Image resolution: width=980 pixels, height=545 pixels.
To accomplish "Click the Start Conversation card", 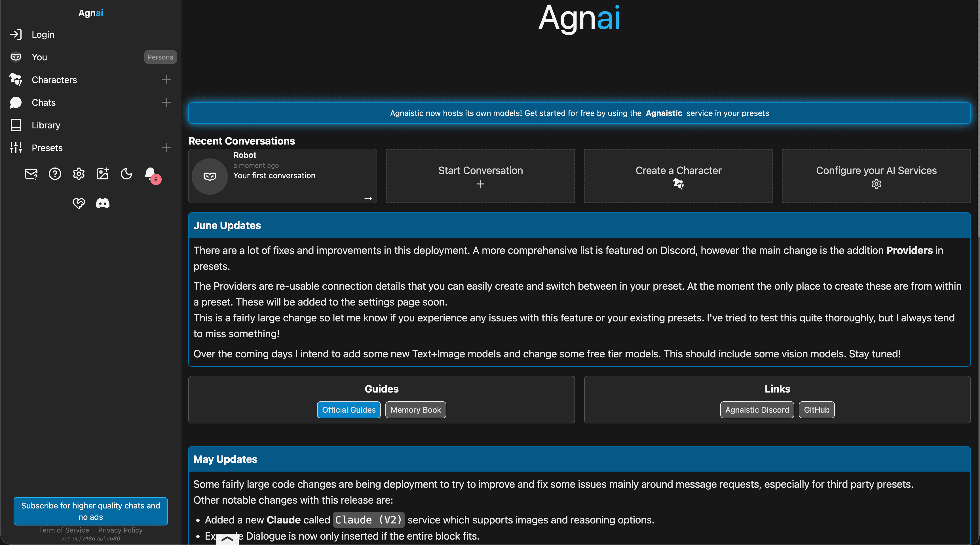I will pos(480,176).
